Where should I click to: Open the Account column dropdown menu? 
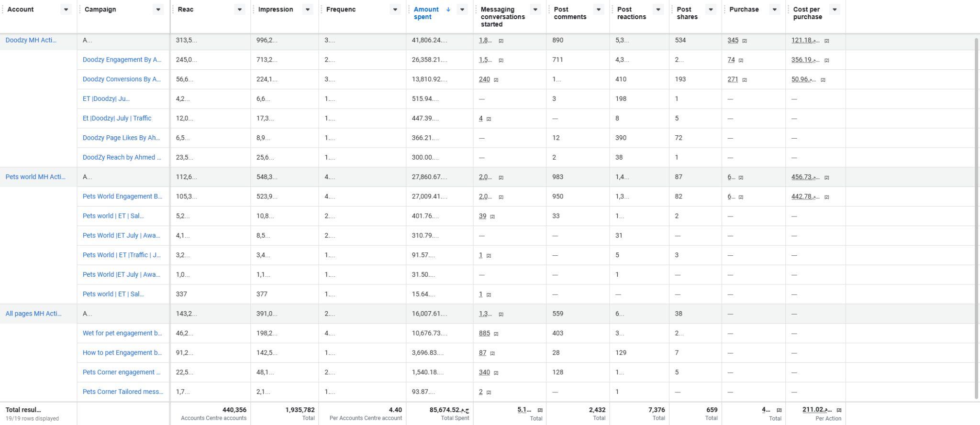66,10
